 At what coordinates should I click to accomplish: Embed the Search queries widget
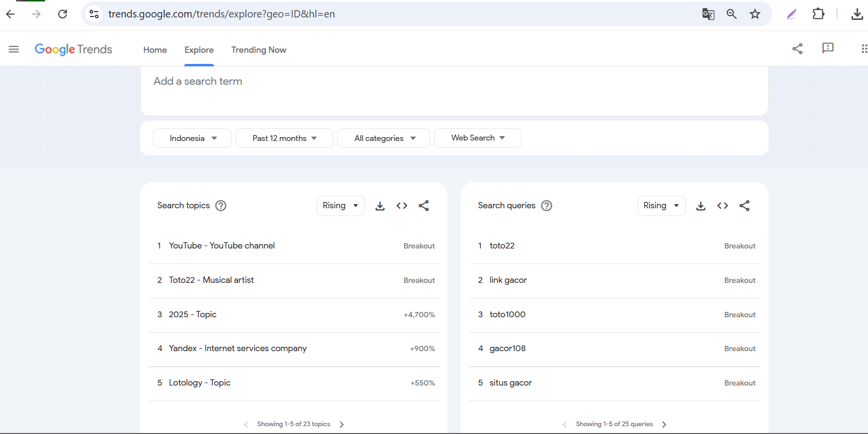click(723, 206)
